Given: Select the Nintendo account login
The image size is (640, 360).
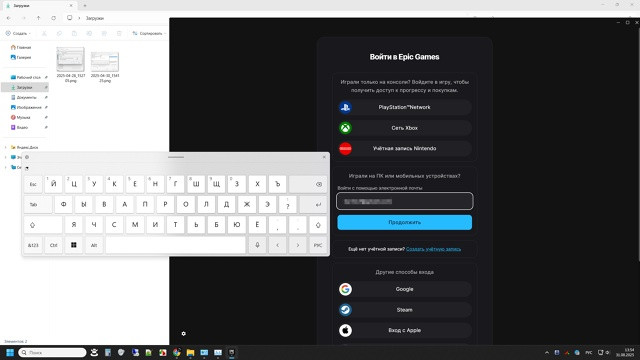Looking at the screenshot, I should tap(404, 149).
